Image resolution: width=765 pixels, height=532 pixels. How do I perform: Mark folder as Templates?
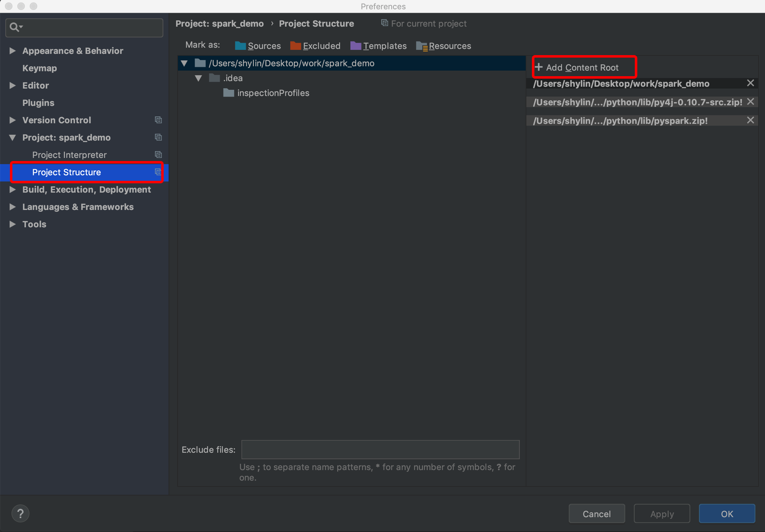[378, 46]
